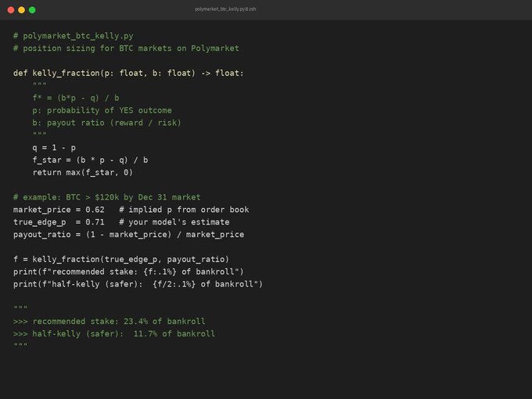The image size is (532, 399).
Task: Click the red close window button
Action: 11,10
